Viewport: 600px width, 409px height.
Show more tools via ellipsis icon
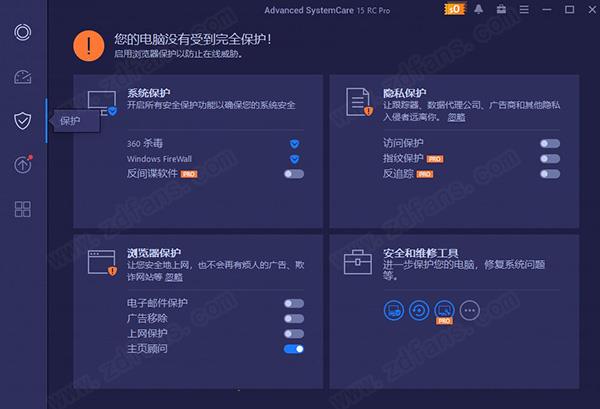coord(470,310)
